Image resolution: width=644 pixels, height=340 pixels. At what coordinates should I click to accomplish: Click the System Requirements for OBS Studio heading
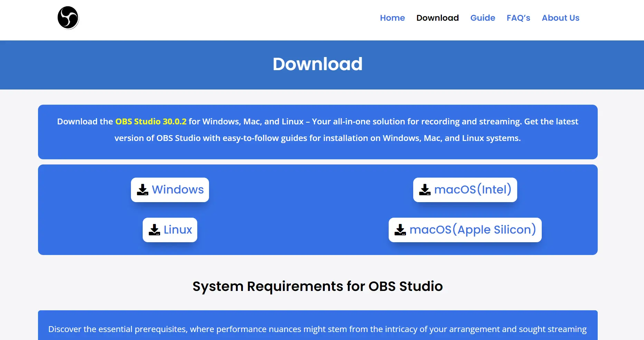tap(318, 286)
